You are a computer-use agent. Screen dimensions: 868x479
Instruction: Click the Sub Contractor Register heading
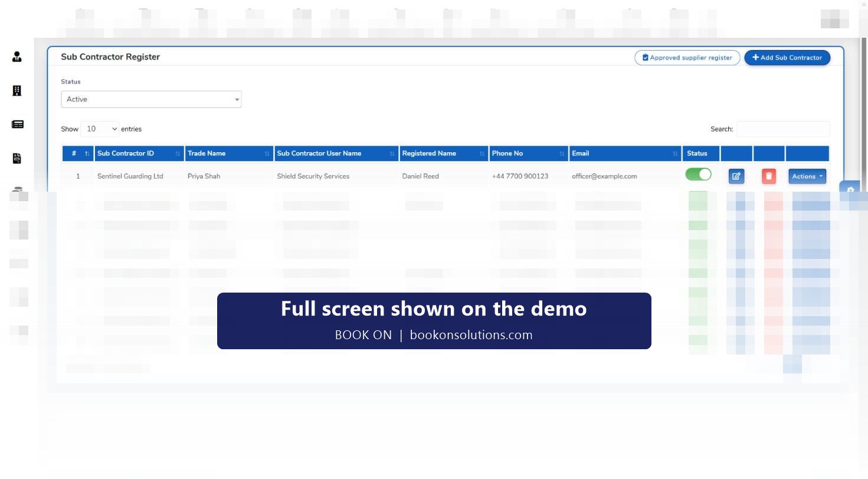[110, 57]
